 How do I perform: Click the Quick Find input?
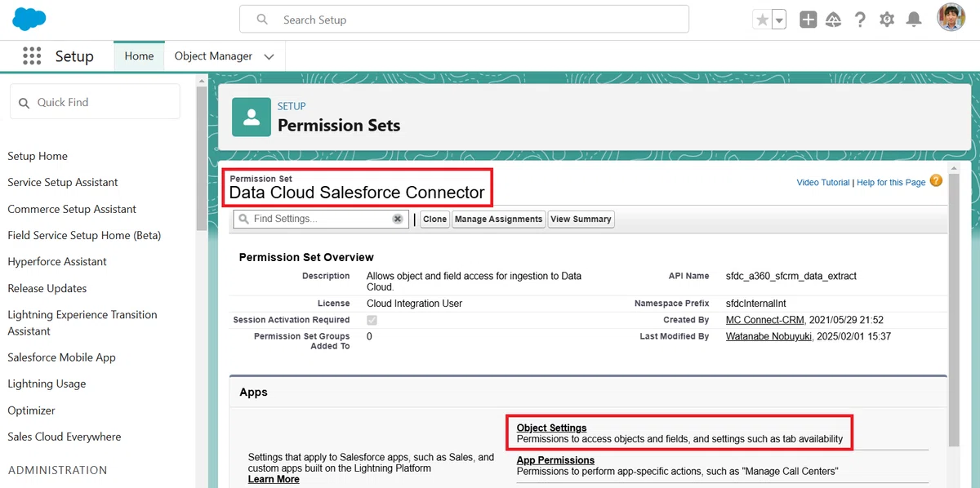point(95,102)
